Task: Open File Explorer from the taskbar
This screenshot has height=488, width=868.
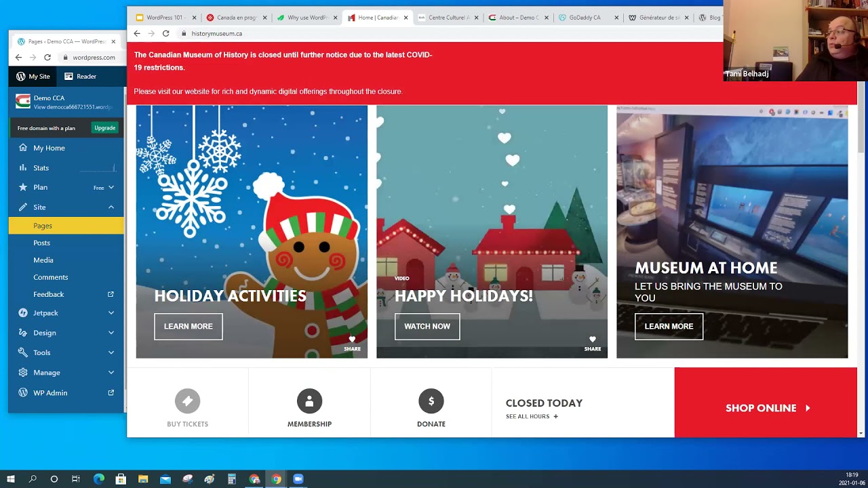Action: click(143, 479)
